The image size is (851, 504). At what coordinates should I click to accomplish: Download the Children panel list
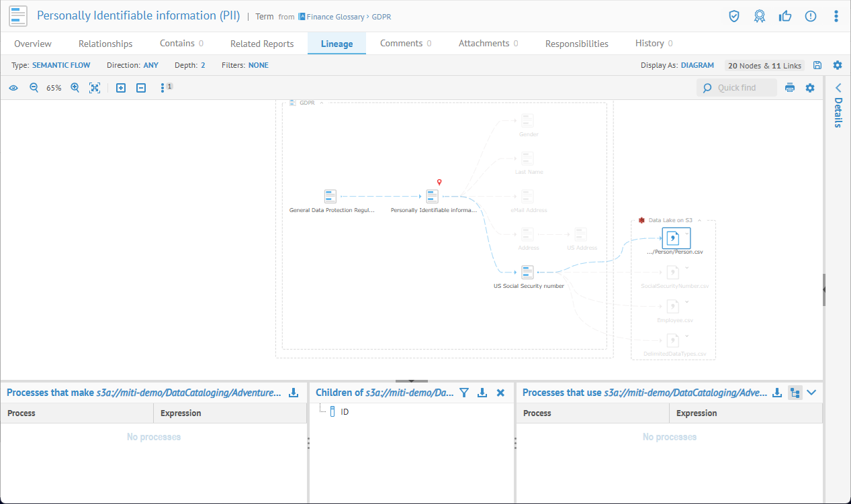(482, 393)
